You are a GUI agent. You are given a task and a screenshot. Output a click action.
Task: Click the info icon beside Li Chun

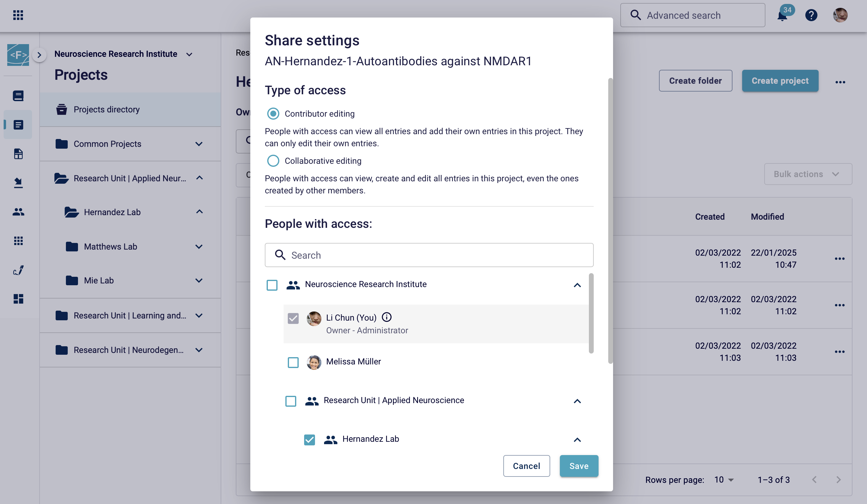tap(387, 317)
